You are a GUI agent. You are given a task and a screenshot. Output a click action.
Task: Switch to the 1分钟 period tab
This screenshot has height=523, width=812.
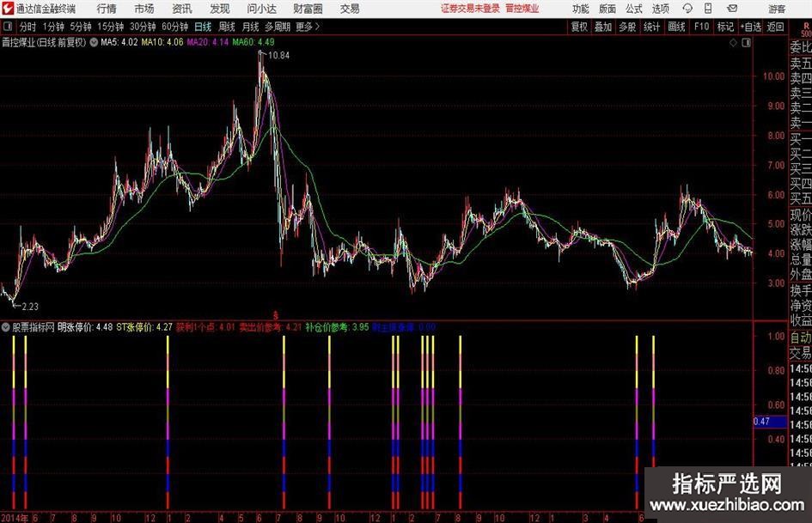[x=52, y=27]
